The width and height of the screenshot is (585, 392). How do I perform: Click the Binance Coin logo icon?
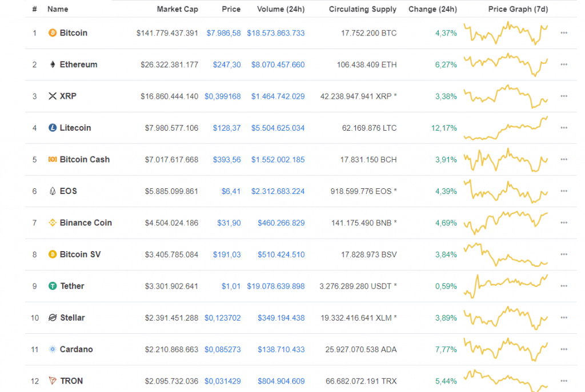[53, 223]
